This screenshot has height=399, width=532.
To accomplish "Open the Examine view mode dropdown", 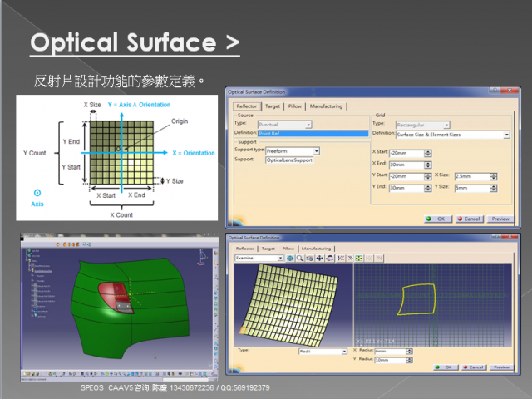I will [x=281, y=259].
